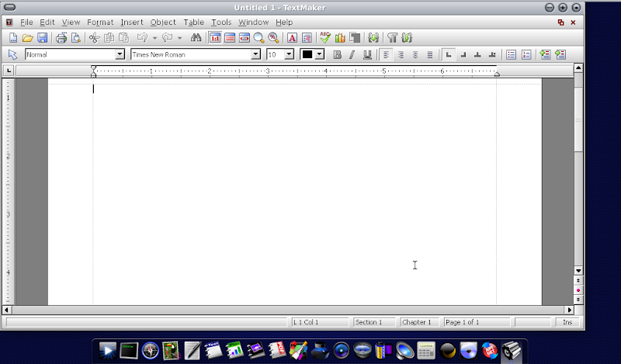
Task: Open the Table menu
Action: (x=193, y=23)
